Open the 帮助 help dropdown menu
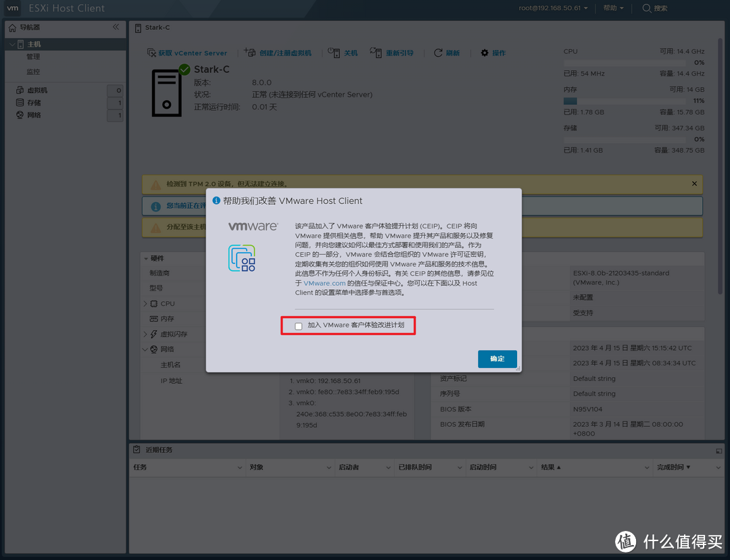 [613, 8]
